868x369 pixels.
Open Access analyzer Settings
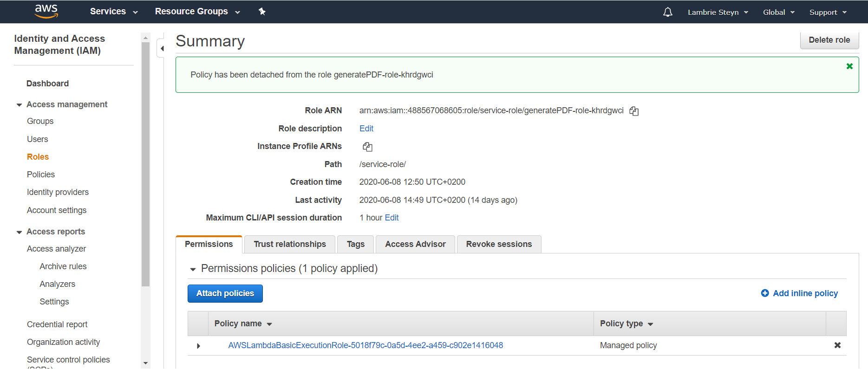tap(54, 302)
